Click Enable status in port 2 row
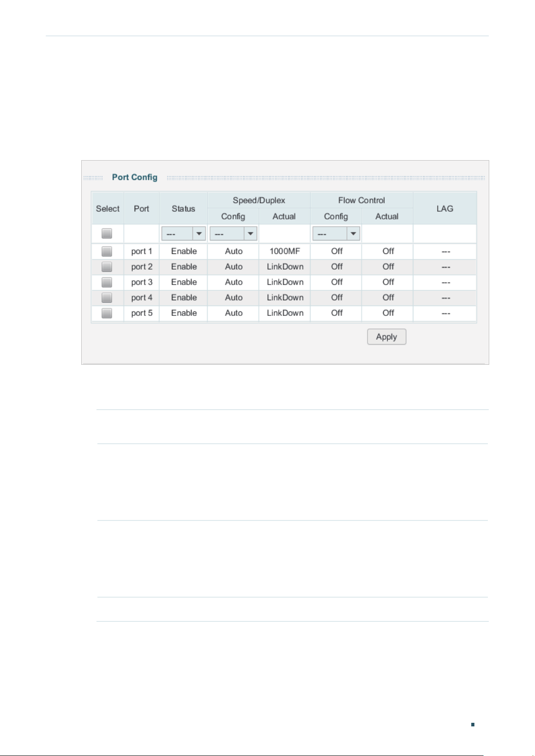This screenshot has width=535, height=756. point(184,267)
